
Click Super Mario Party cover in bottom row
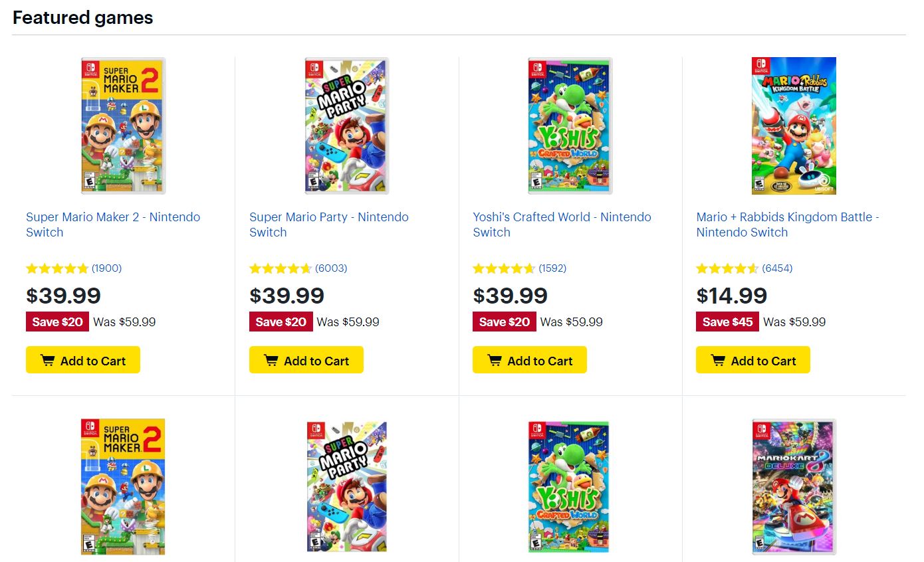(x=346, y=486)
